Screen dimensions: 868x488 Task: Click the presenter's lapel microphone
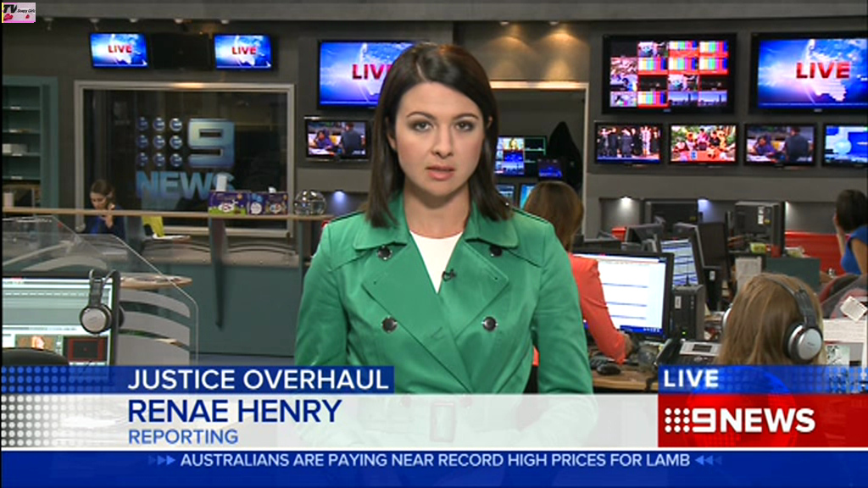tap(448, 274)
